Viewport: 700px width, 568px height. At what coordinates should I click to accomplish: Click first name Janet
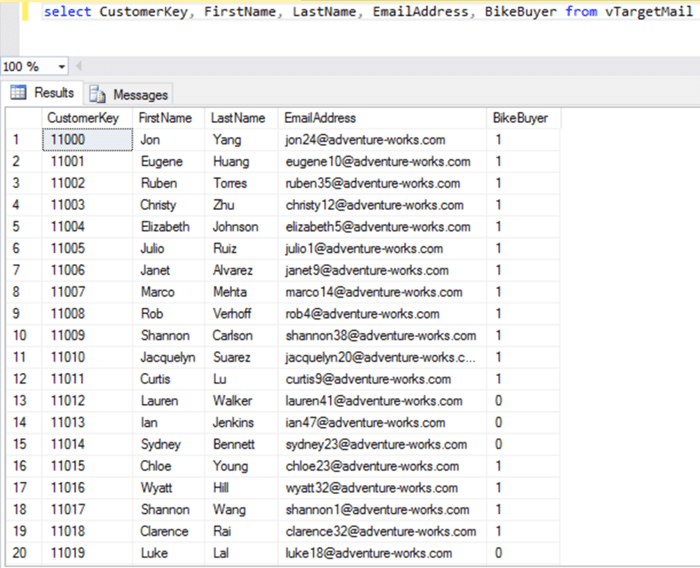tap(155, 270)
